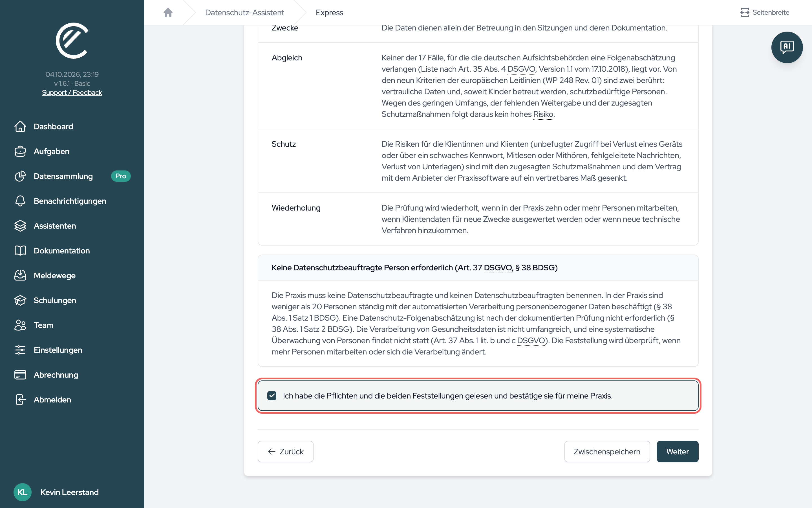Click the Seitenbreite label
The width and height of the screenshot is (812, 508).
click(x=770, y=12)
